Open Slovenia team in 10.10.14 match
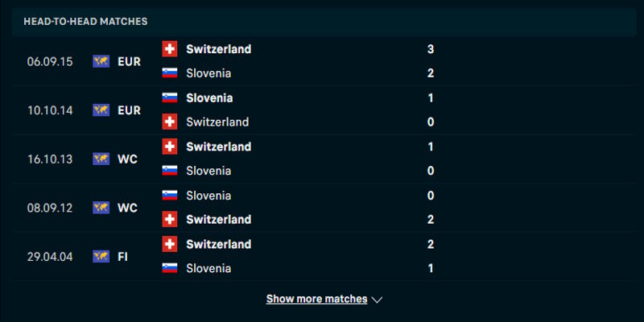 coord(209,97)
